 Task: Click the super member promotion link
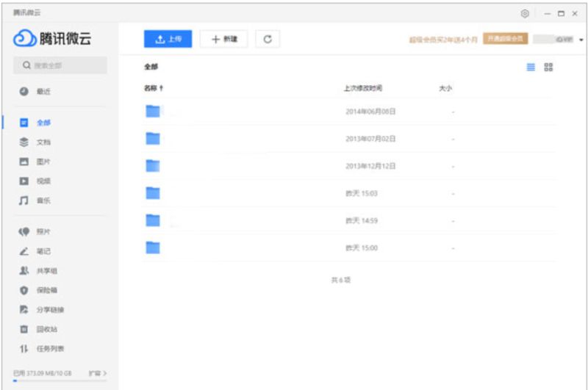tap(443, 40)
